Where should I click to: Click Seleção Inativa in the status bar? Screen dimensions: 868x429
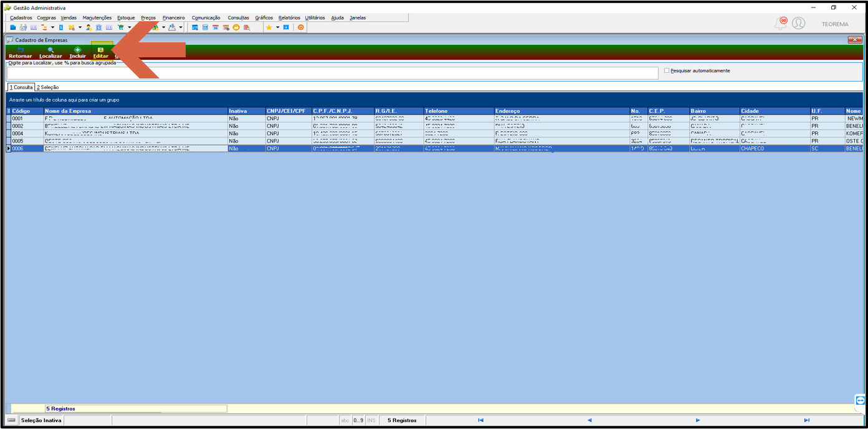tap(41, 420)
